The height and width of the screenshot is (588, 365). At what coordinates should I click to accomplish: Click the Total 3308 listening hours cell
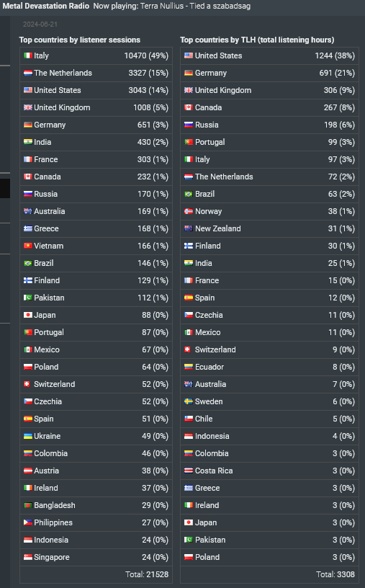point(269,574)
